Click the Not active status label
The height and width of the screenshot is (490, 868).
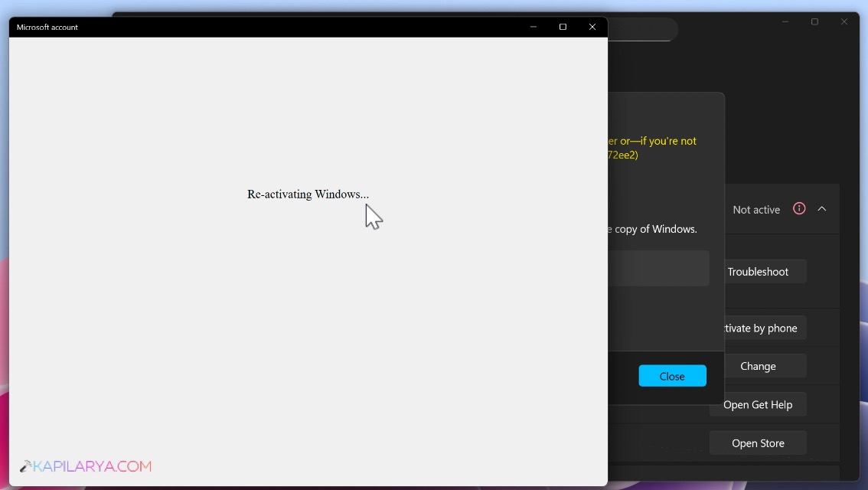[755, 209]
